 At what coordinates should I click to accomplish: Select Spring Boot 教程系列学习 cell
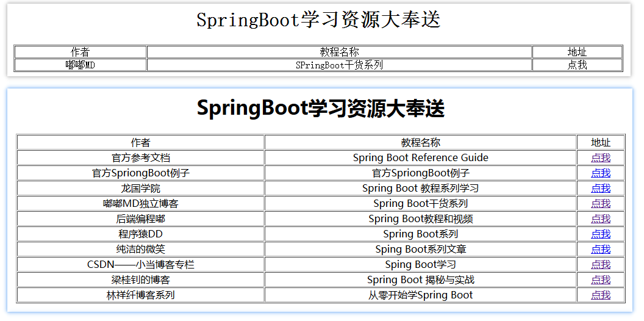pyautogui.click(x=421, y=188)
